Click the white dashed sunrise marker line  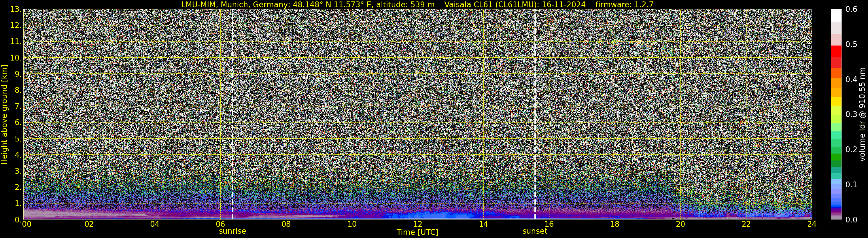[x=232, y=114]
